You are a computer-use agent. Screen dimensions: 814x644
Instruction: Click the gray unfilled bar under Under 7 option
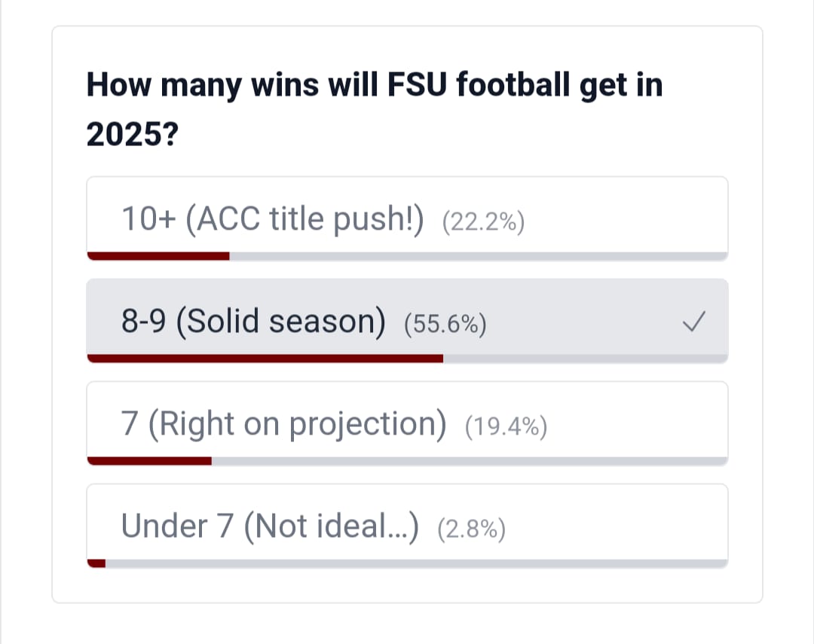pos(416,563)
